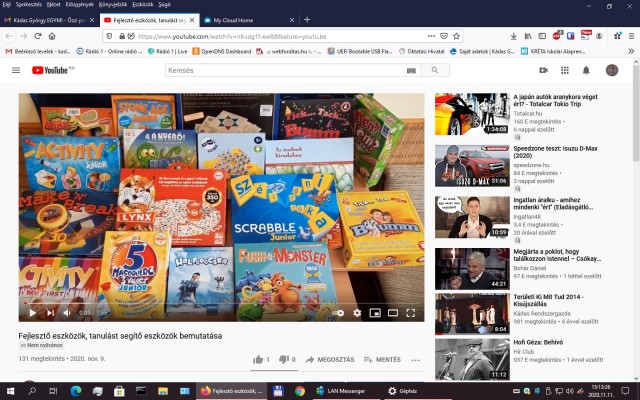Toggle the autoplay switch in the player
Screen dimensions: 640x400
(x=338, y=313)
